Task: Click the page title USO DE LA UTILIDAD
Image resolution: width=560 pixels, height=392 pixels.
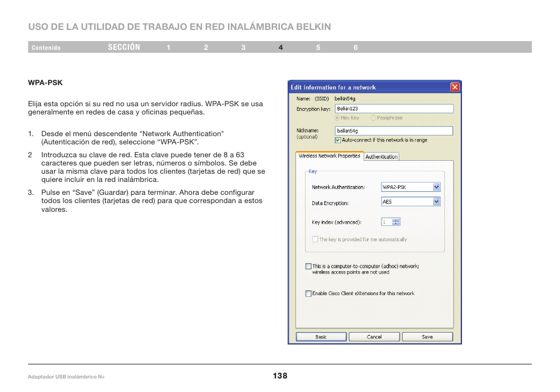Action: 180,27
